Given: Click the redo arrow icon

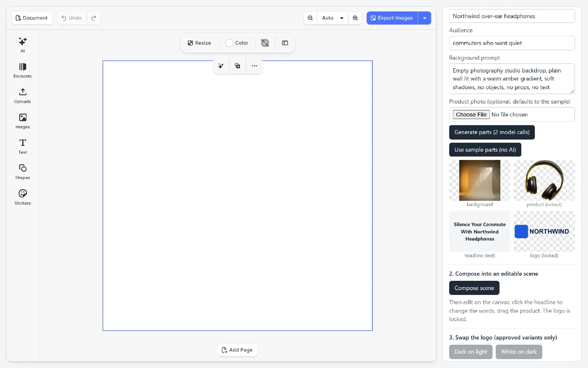Looking at the screenshot, I should point(93,18).
